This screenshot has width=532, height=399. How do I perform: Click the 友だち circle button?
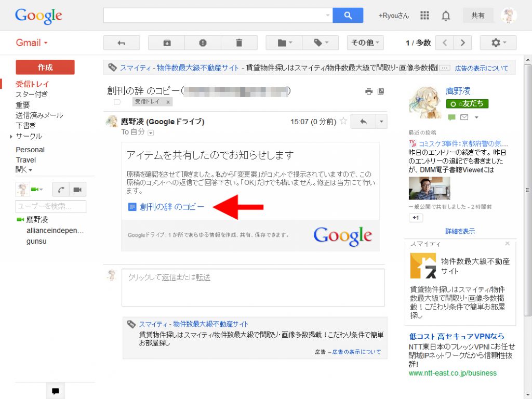[467, 103]
